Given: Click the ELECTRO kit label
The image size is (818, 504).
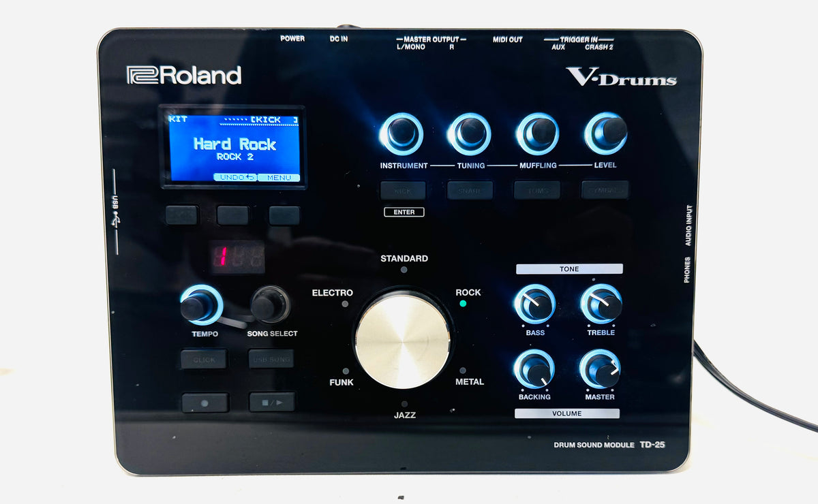Looking at the screenshot, I should [333, 293].
